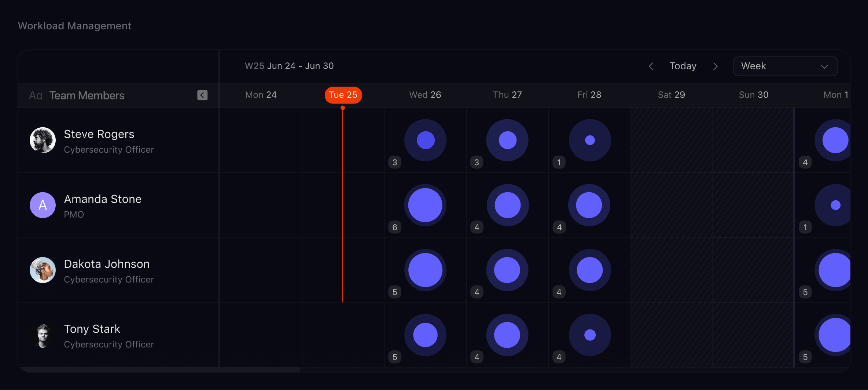Image resolution: width=868 pixels, height=390 pixels.
Task: Open Steve Rogers' Fri 28 workload bubble
Action: coord(590,140)
